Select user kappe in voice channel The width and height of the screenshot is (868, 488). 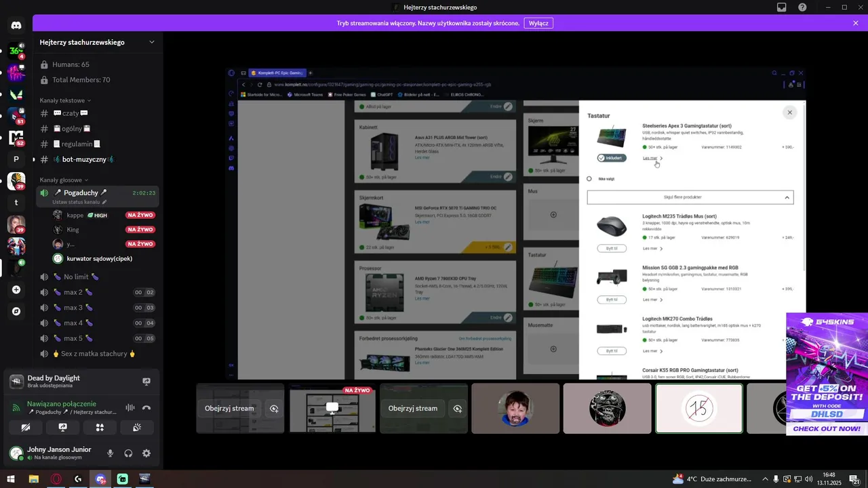coord(104,215)
